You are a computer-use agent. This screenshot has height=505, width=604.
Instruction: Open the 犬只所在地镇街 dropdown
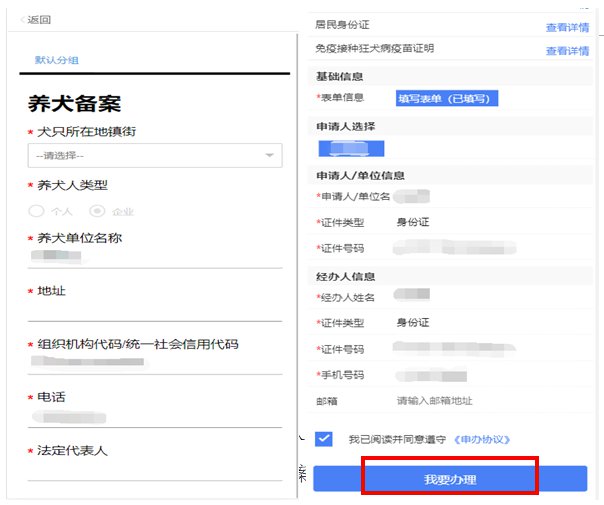coord(150,155)
